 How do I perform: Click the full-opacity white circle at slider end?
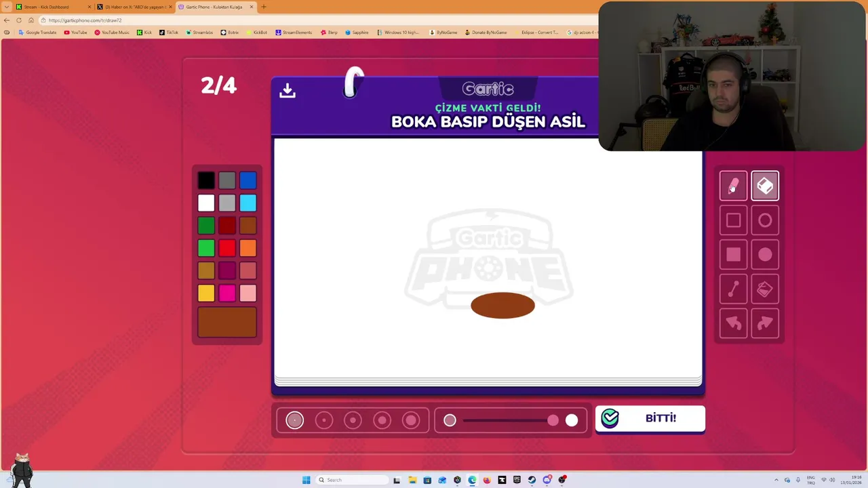572,421
